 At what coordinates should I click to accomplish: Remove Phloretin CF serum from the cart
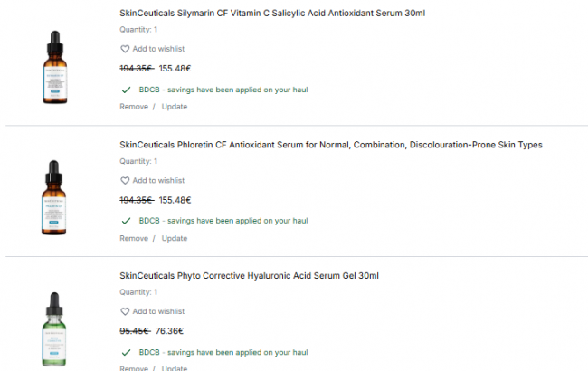tap(134, 239)
